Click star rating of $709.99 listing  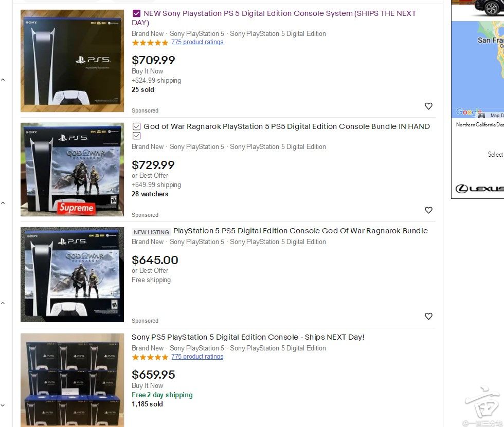coord(150,42)
